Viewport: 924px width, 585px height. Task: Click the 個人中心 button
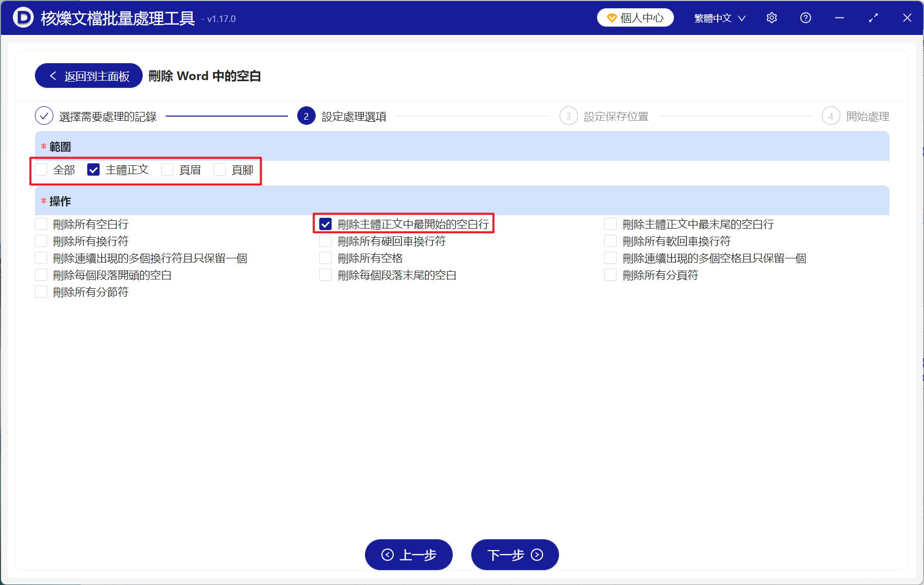point(635,17)
